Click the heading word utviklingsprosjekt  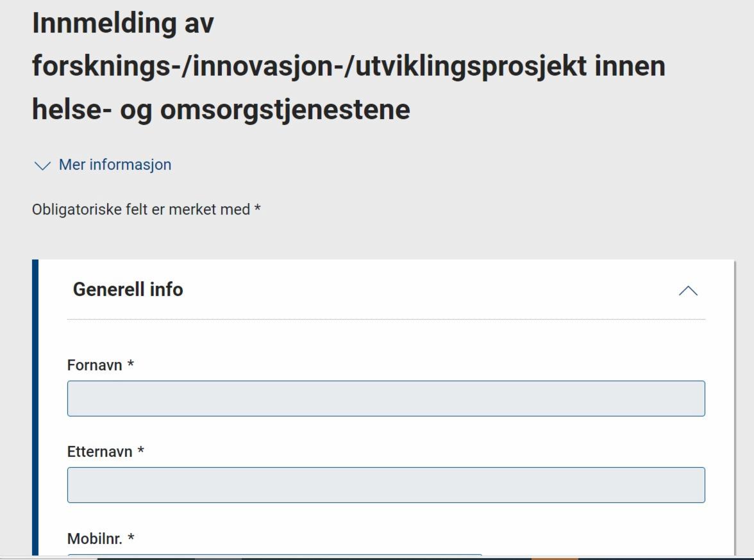tap(470, 66)
